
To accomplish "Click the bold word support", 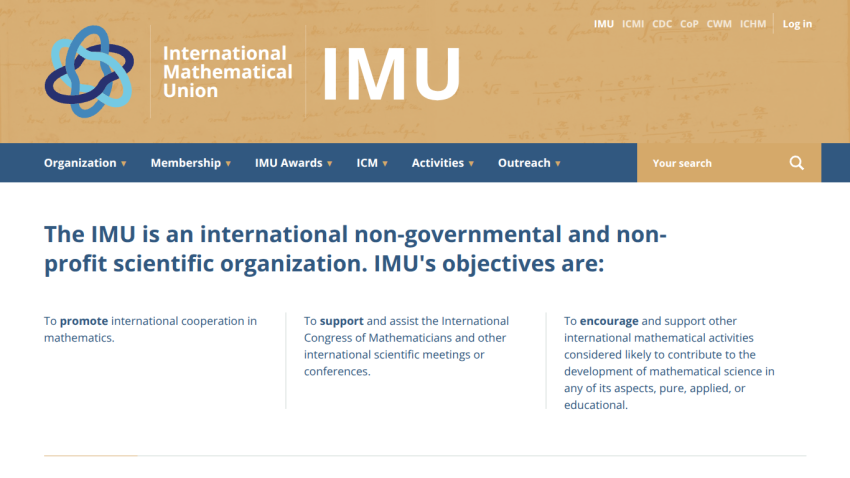I will (342, 321).
